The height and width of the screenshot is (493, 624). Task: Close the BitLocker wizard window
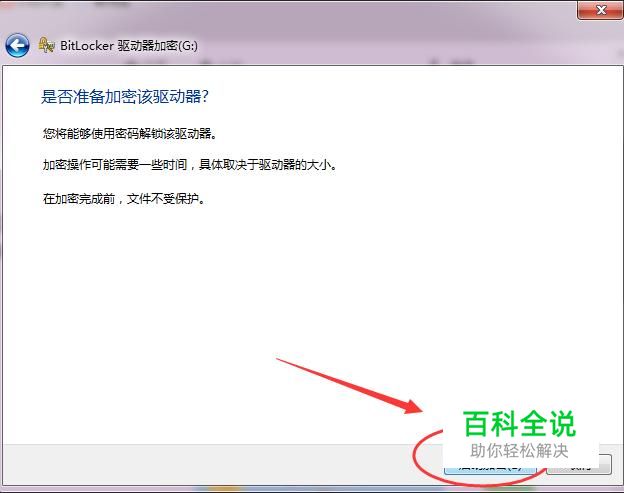pos(600,10)
